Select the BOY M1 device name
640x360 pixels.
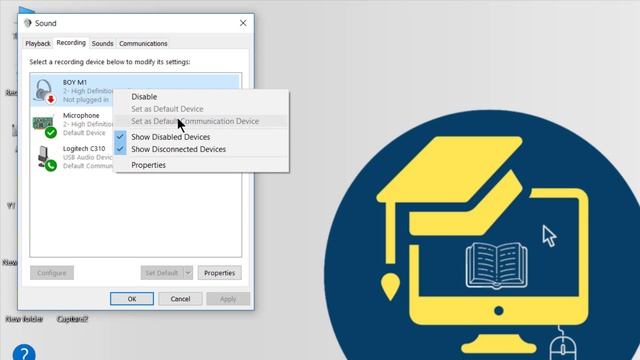[75, 82]
